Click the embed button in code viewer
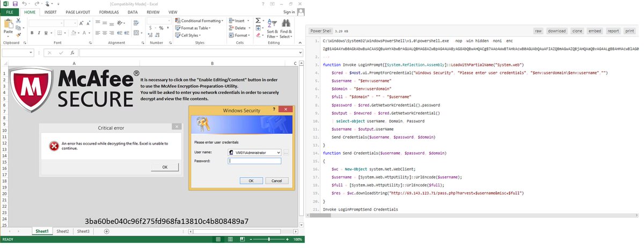Screen dimensions: 644x248 595,31
